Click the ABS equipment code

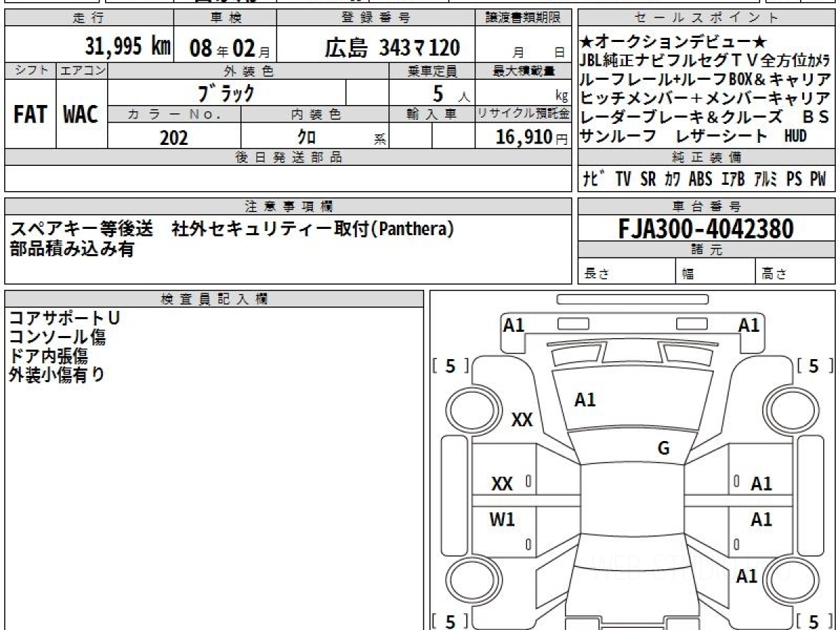(x=700, y=179)
